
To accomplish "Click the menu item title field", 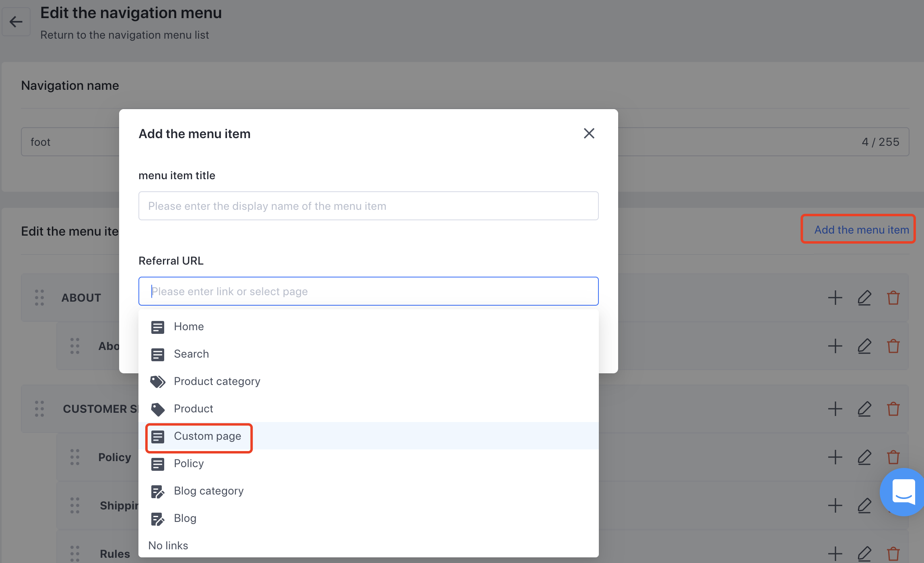I will click(368, 206).
